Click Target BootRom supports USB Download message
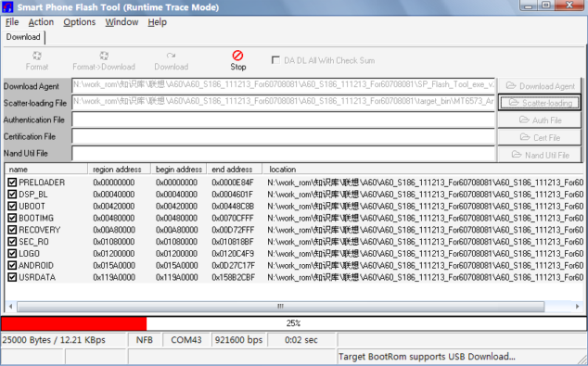 pos(427,356)
